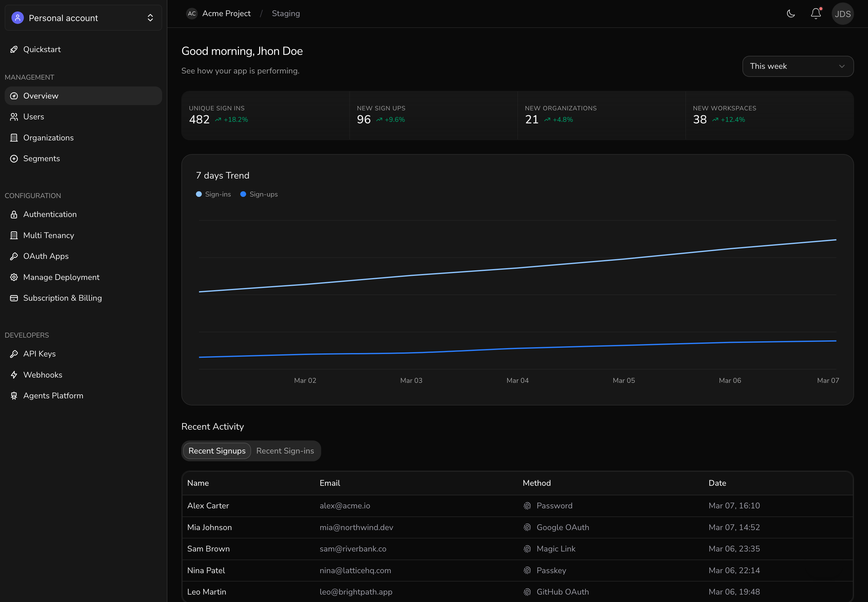Open notifications bell icon
The image size is (868, 602).
pos(816,14)
